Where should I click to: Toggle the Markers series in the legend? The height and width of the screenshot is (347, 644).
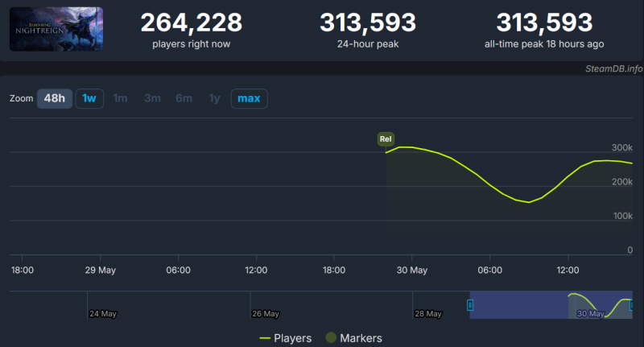tap(361, 338)
